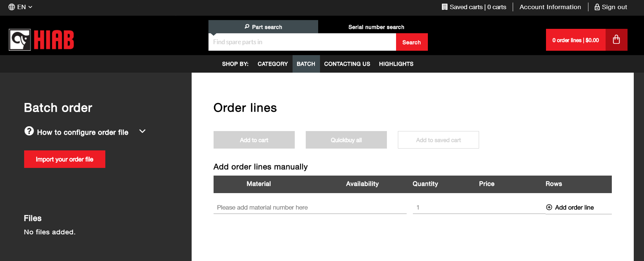644x261 pixels.
Task: Click Add order lines manually heading
Action: 260,167
